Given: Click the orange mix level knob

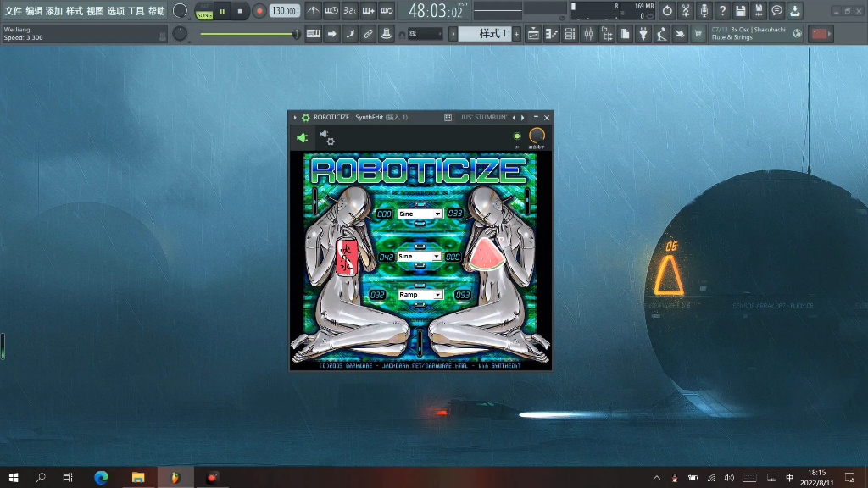Looking at the screenshot, I should tap(537, 136).
